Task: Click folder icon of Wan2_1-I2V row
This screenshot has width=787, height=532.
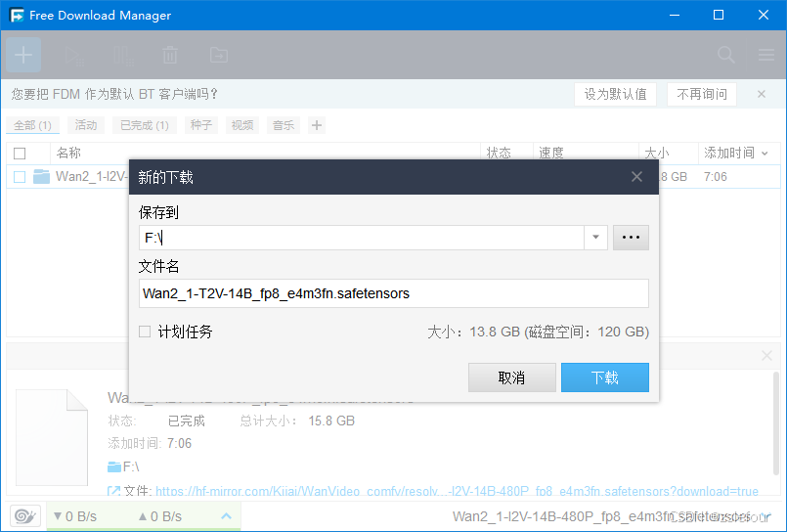Action: click(x=41, y=177)
